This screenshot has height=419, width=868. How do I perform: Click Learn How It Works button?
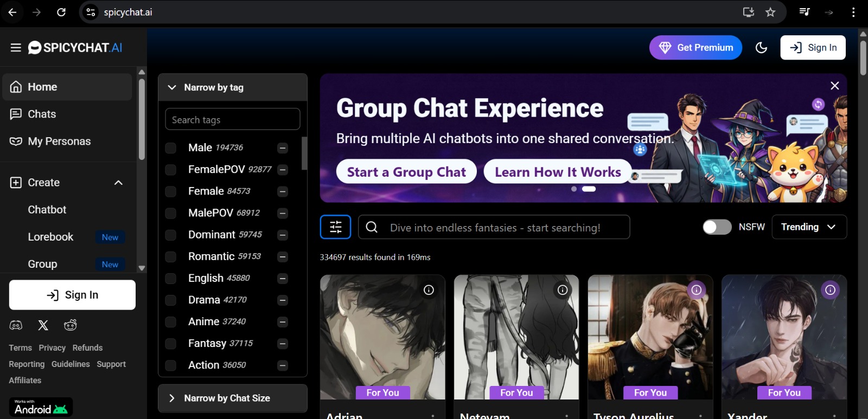point(558,172)
